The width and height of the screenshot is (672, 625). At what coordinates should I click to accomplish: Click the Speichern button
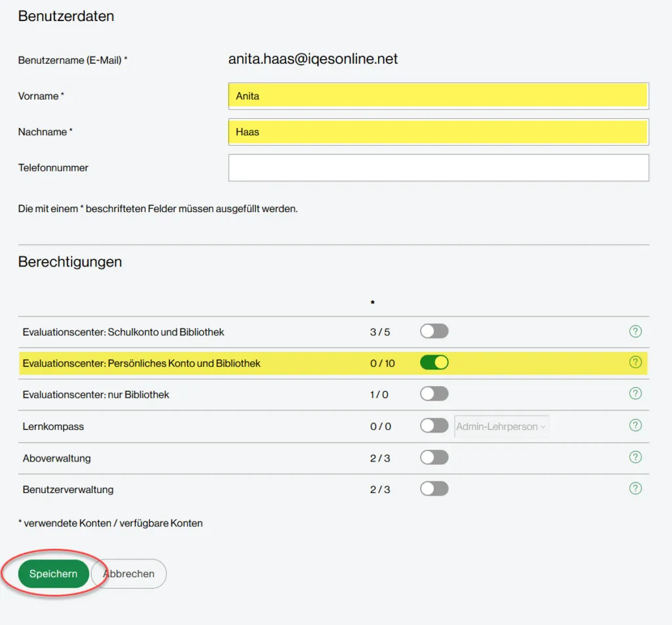(x=54, y=573)
